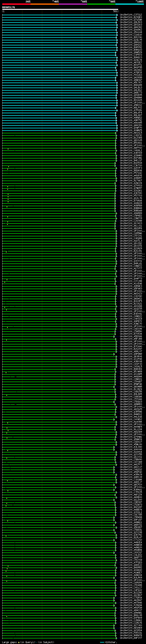The height and width of the screenshot is (644, 146).
Task: Select the UniRef100_Q93ZK3 entry
Action: (131, 25)
